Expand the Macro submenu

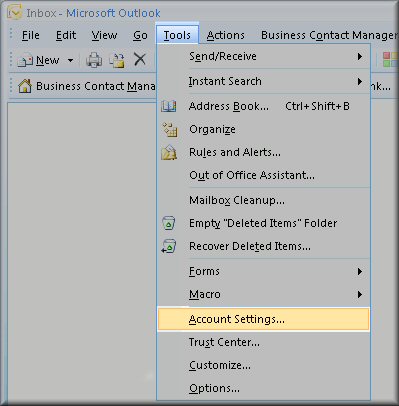tap(263, 294)
